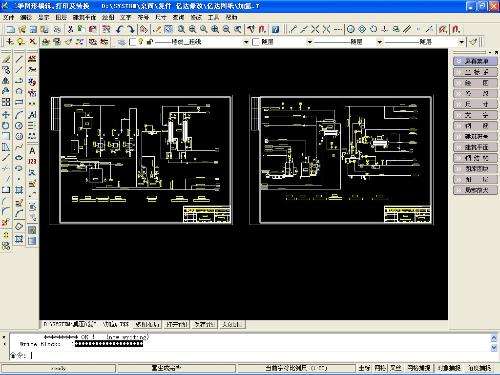Open the 绘图 menu
This screenshot has width=500, height=375.
tap(108, 17)
